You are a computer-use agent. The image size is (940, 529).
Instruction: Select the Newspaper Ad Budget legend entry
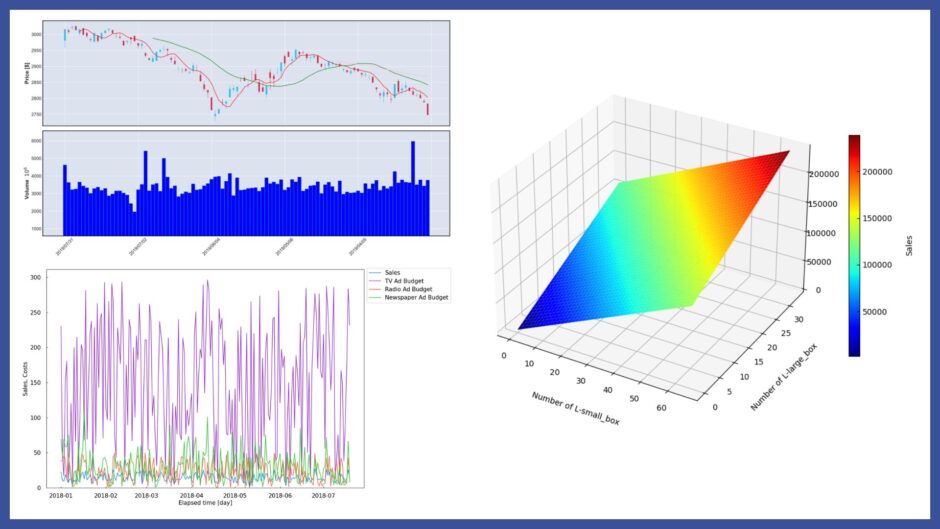[409, 297]
